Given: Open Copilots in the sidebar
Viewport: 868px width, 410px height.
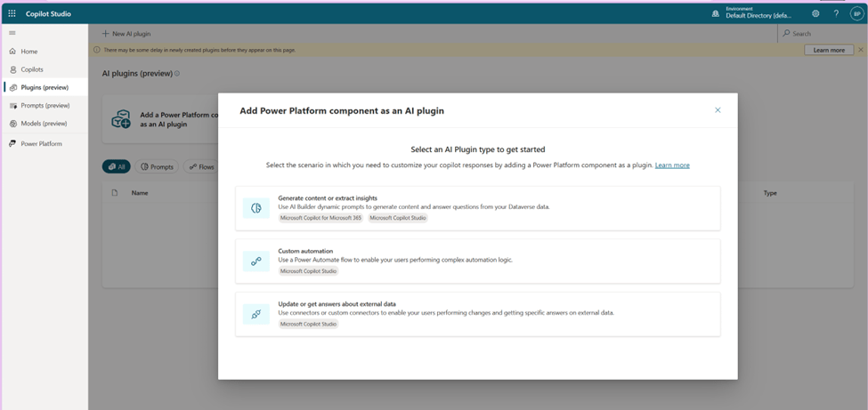Looking at the screenshot, I should (x=32, y=69).
